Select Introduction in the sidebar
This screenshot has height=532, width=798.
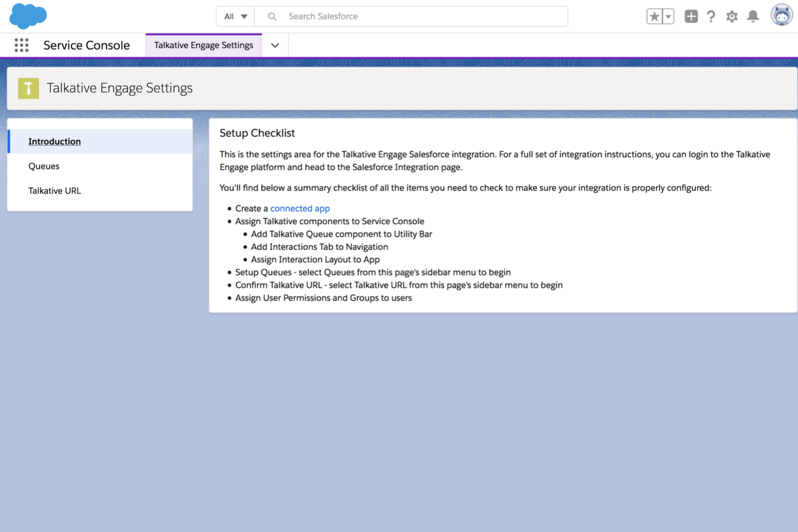pos(55,141)
